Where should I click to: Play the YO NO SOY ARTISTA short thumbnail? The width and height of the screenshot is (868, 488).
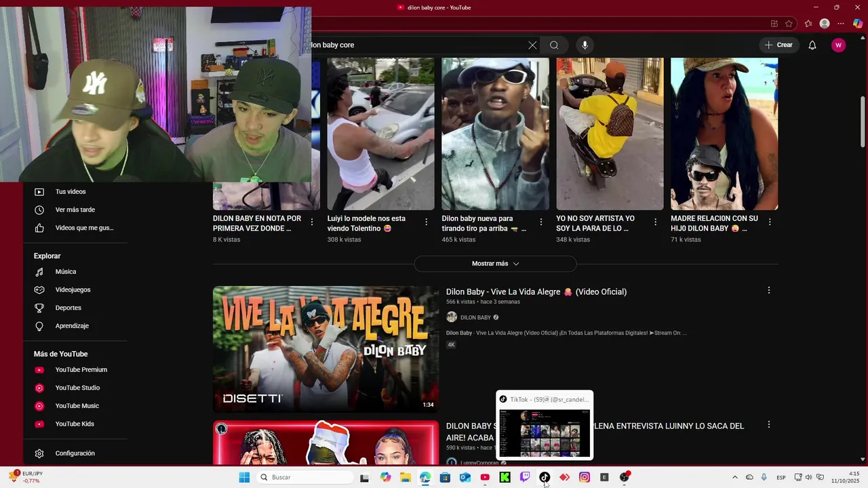point(610,134)
